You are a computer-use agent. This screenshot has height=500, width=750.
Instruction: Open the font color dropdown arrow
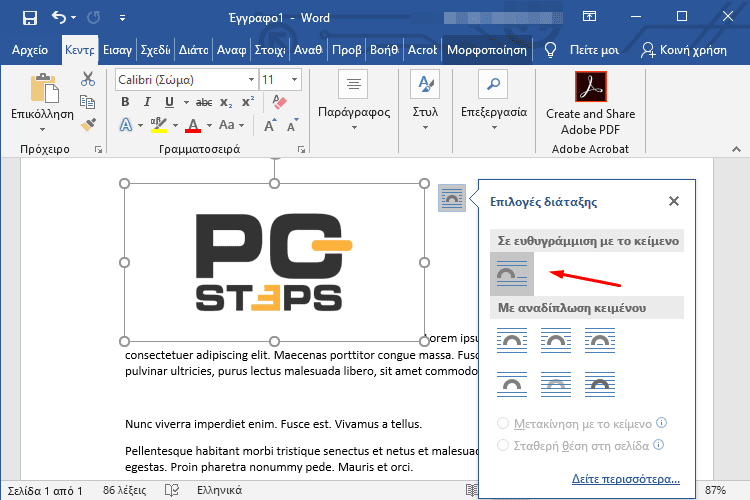click(x=210, y=125)
